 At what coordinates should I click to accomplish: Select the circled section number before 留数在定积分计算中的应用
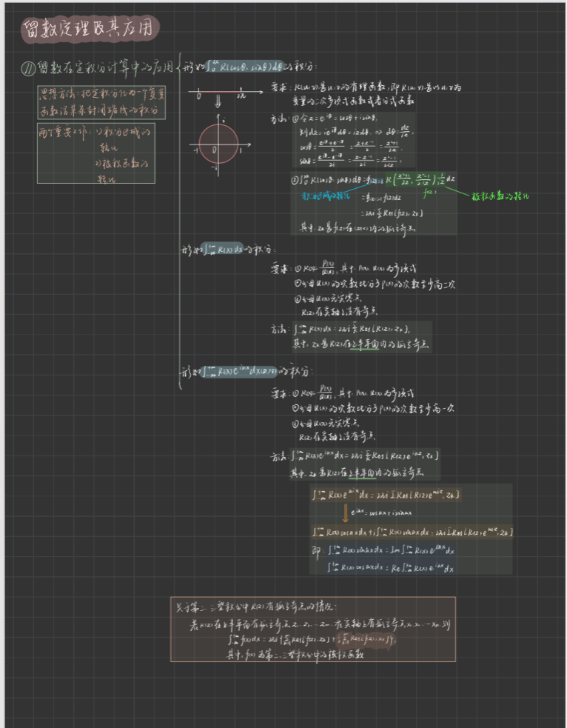27,68
